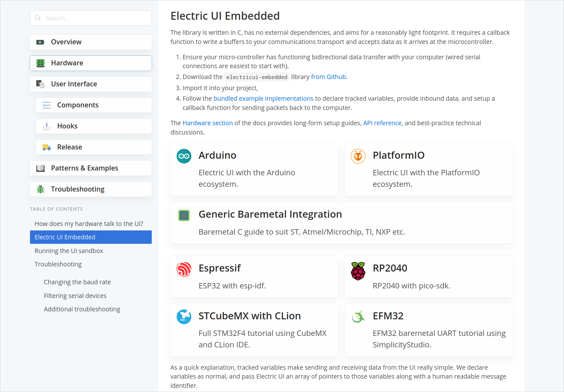
Task: Click 'Full STM32F4 tutorial using CubeMX' text
Action: click(x=262, y=339)
